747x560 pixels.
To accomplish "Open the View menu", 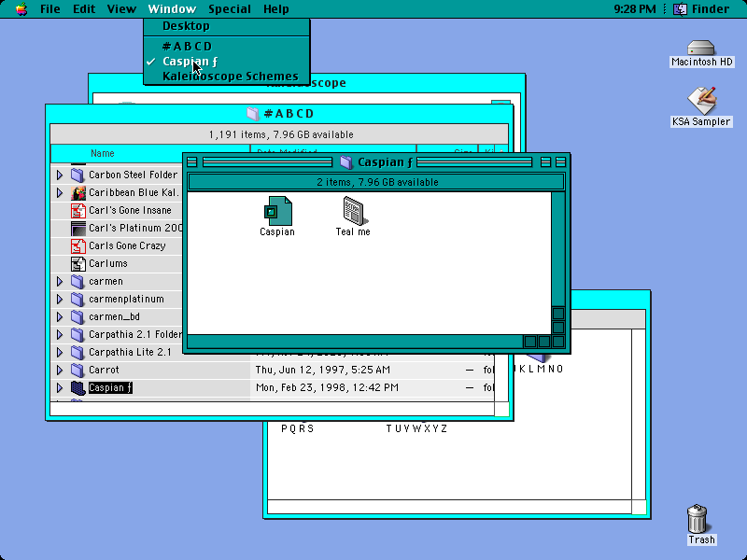I will [121, 9].
